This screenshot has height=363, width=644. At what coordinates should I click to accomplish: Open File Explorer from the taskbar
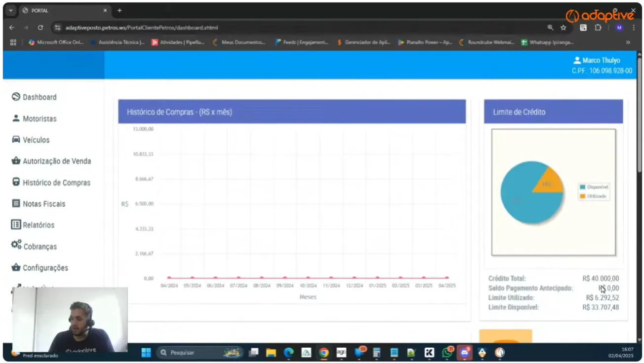click(271, 353)
